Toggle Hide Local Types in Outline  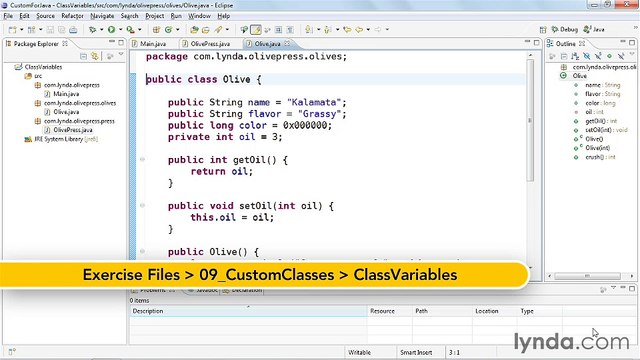click(x=621, y=56)
